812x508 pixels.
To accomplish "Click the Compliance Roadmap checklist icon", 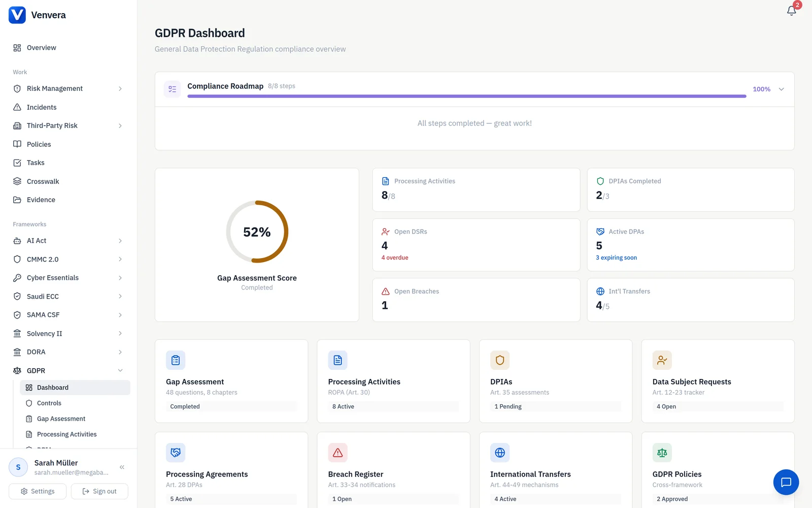I will [x=173, y=89].
